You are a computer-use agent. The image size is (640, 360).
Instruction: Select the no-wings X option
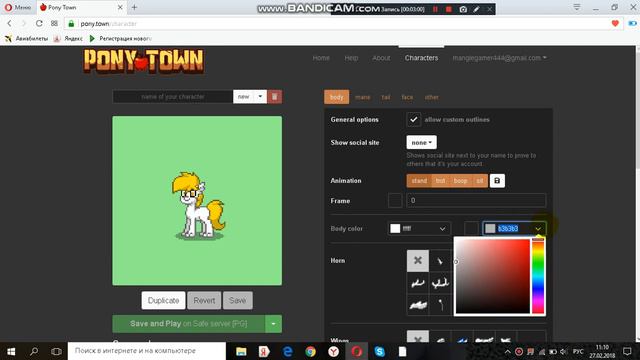[418, 337]
